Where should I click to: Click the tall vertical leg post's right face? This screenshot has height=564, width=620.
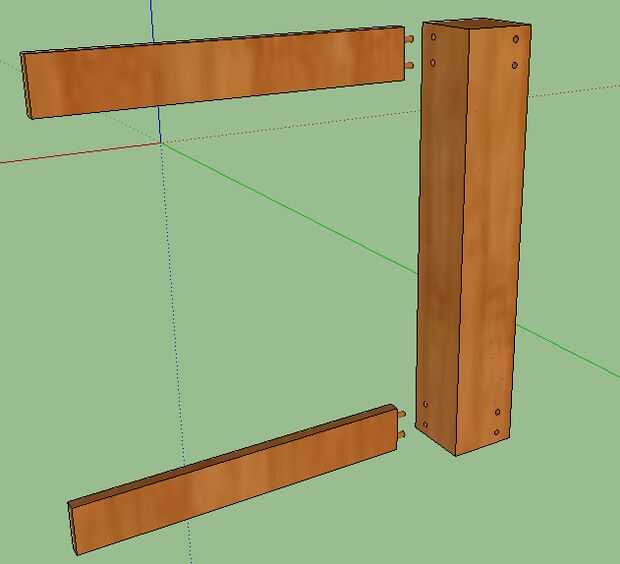492,237
